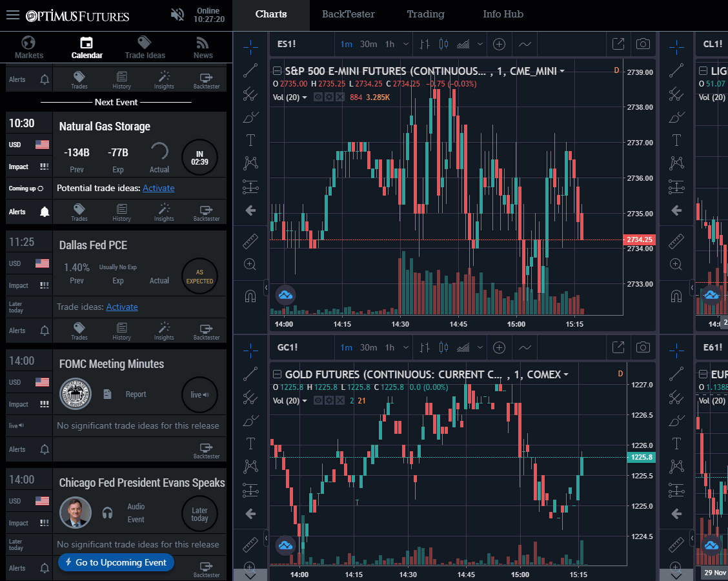Screen dimensions: 728x581
Task: Pop out the ES1! chart in a new window
Action: click(x=618, y=44)
